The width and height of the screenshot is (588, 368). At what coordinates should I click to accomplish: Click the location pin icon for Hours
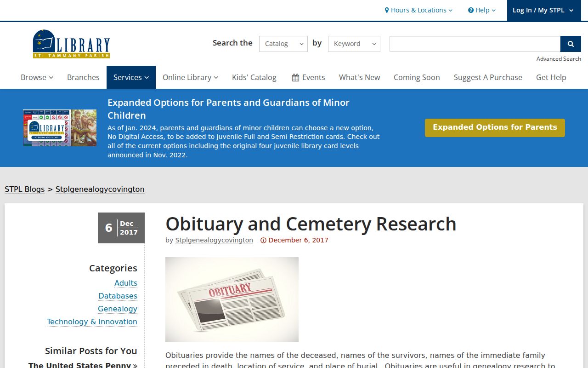click(387, 10)
